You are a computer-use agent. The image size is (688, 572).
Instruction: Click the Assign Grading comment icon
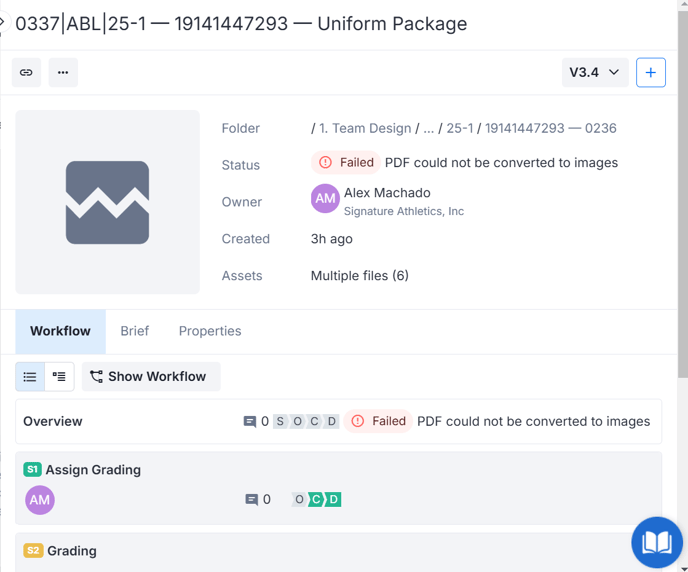coord(252,500)
